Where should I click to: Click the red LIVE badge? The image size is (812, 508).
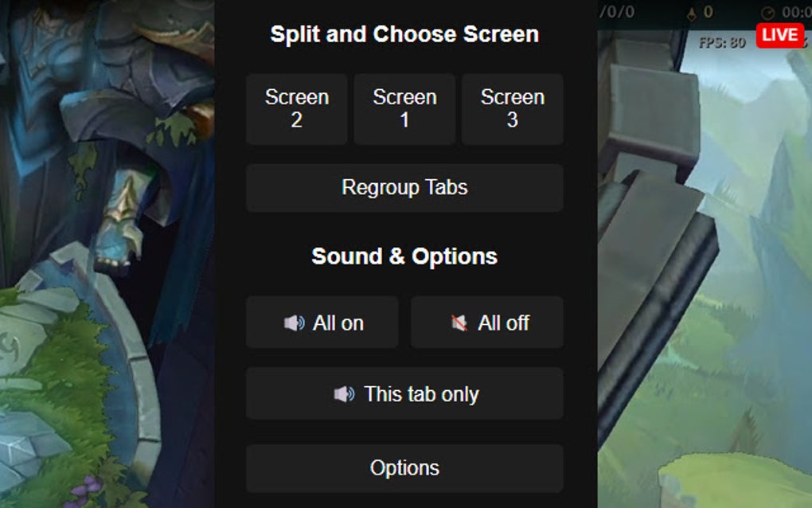pyautogui.click(x=779, y=34)
